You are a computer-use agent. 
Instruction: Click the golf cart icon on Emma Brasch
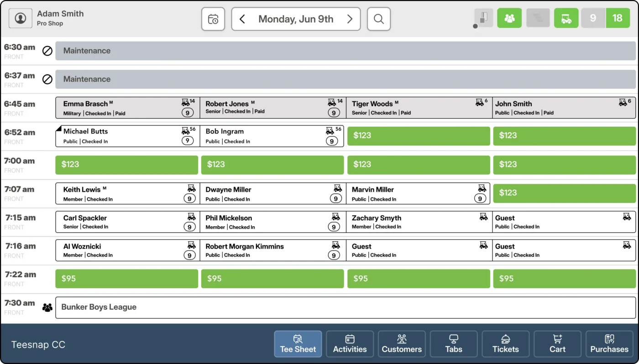(x=185, y=103)
